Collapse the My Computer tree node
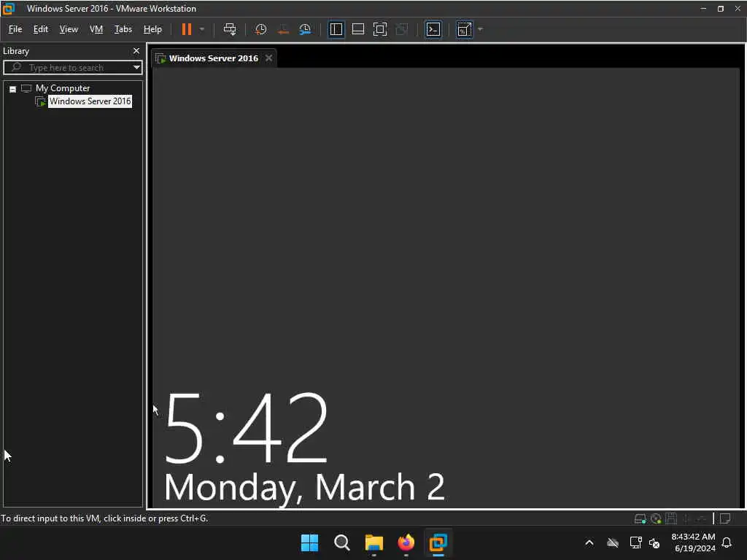747x560 pixels. point(13,89)
